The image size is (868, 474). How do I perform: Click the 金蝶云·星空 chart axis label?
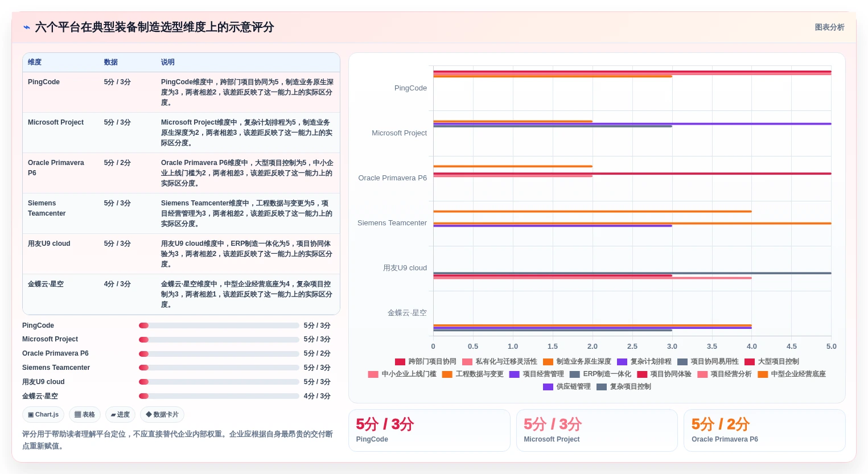pos(407,313)
